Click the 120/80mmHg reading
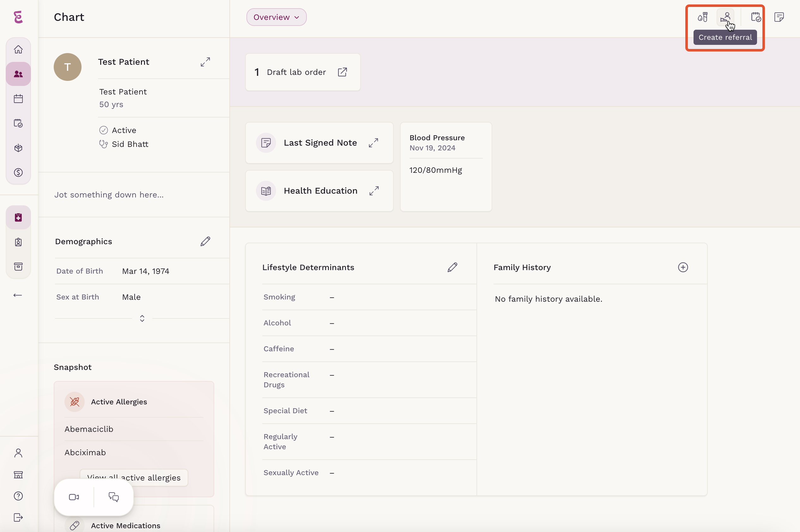 click(x=436, y=170)
